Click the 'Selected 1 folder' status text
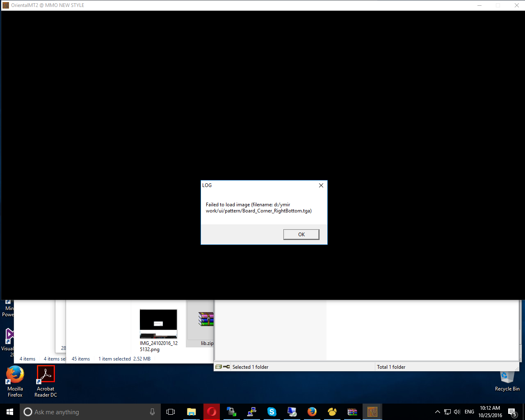 250,367
